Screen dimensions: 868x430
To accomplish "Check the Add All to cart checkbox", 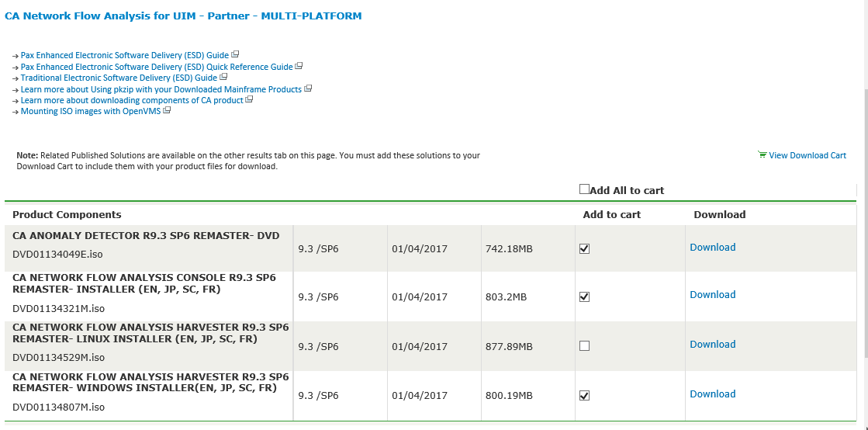I will click(x=584, y=189).
